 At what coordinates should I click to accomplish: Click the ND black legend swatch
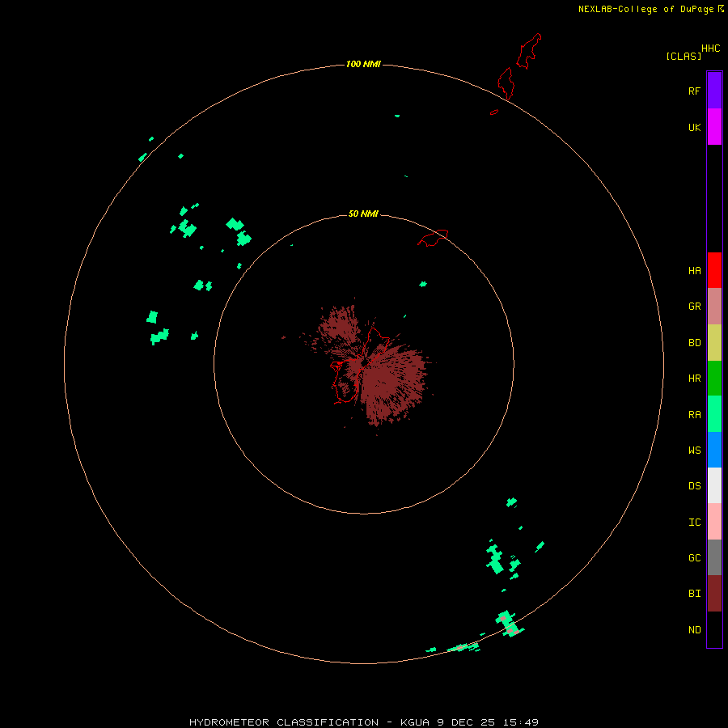point(714,629)
